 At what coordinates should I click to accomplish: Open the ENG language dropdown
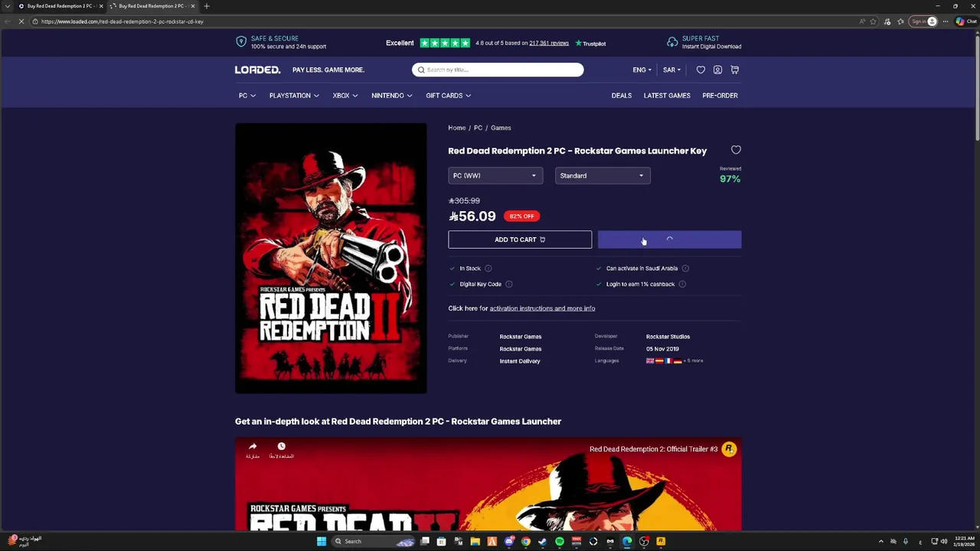642,70
